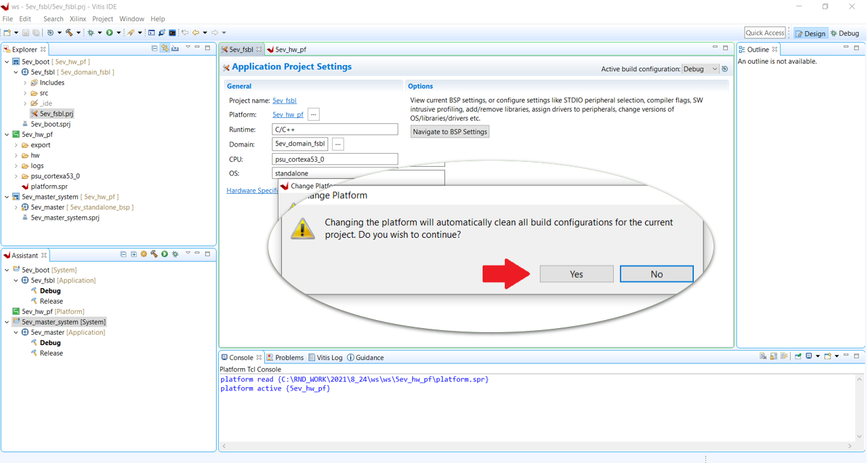868x463 pixels.
Task: Switch to the Vitis Log tab
Action: point(325,357)
